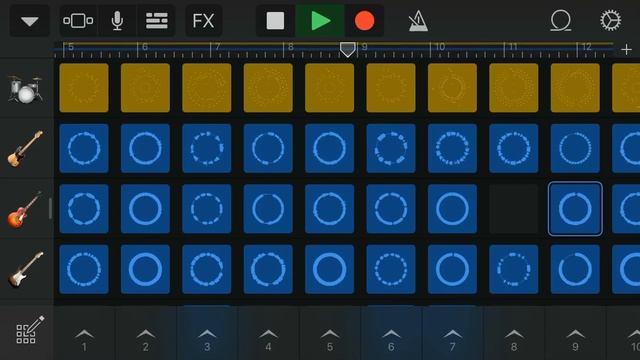Play the Les Paul loop cell in column 3

[207, 209]
